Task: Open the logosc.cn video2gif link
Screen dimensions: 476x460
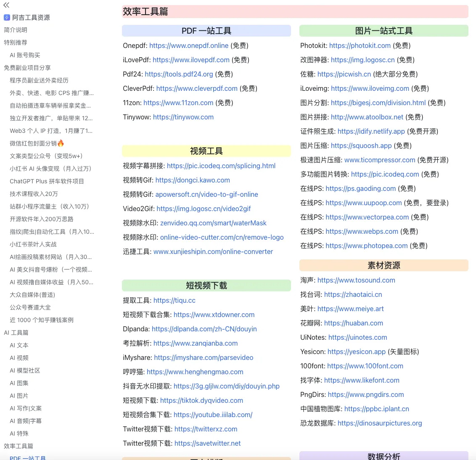Action: tap(204, 209)
